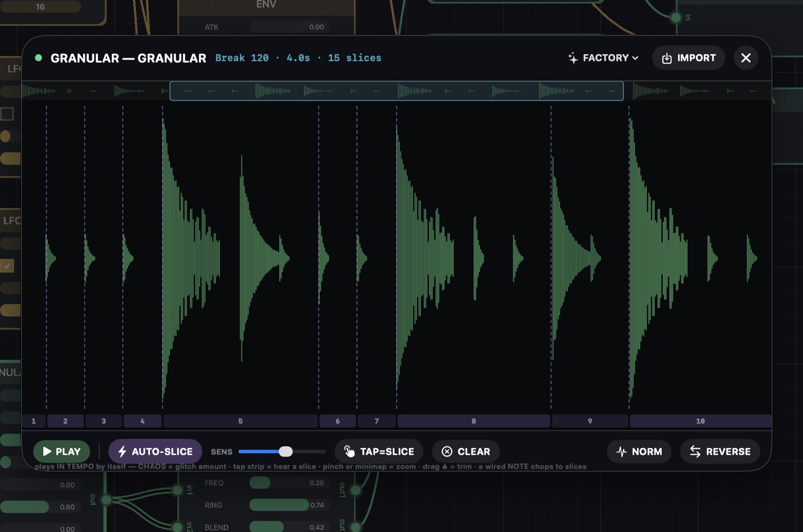Screen dimensions: 803x532
Task: Select slice 2 in the tap strip
Action: pos(65,421)
